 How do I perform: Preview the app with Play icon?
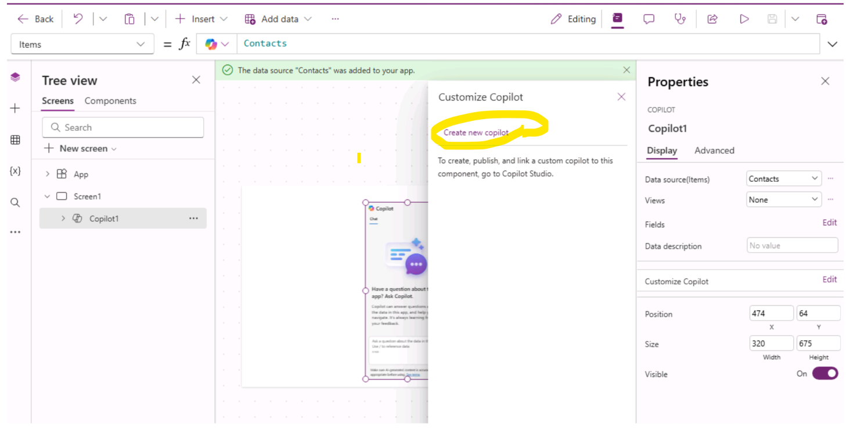744,19
